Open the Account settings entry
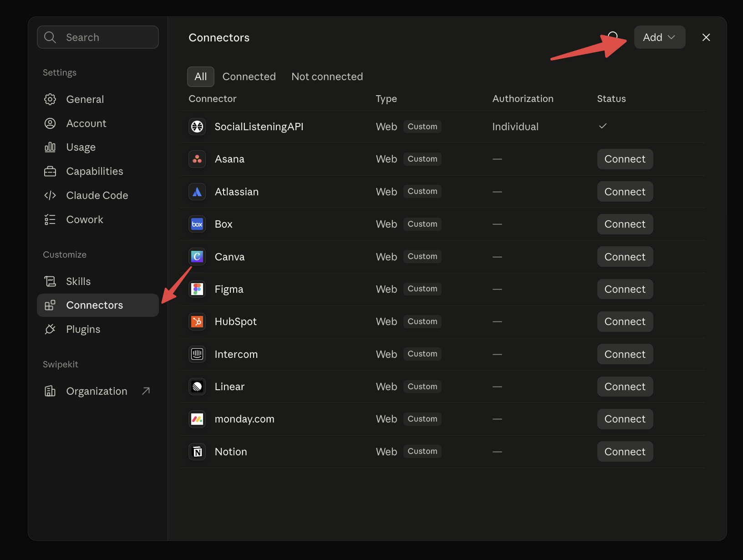 98,123
